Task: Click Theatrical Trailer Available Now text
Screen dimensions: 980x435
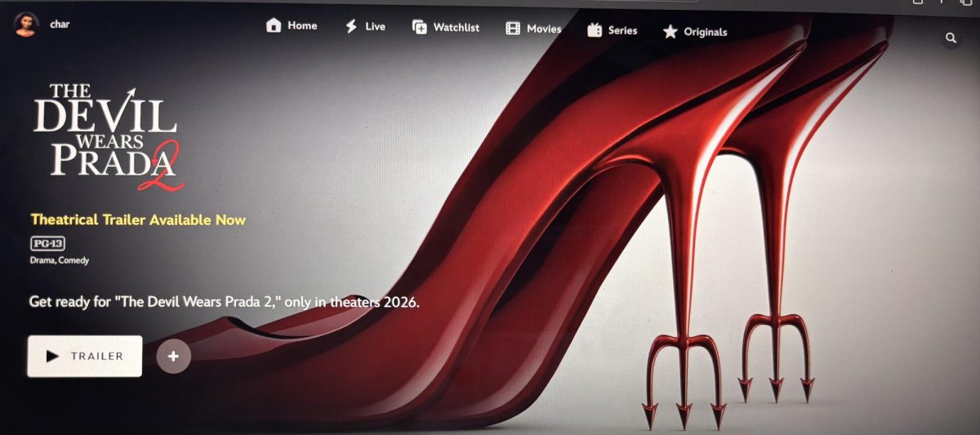Action: tap(138, 220)
